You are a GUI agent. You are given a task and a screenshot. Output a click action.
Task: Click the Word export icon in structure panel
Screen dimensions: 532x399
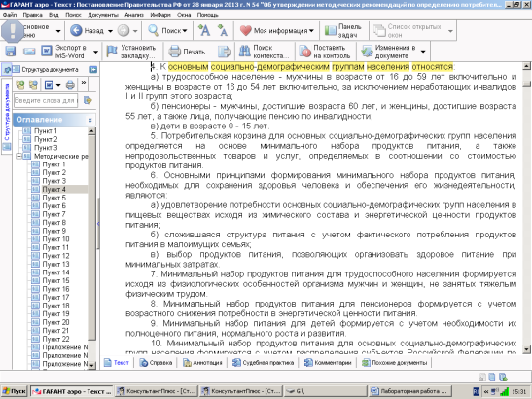pyautogui.click(x=49, y=85)
